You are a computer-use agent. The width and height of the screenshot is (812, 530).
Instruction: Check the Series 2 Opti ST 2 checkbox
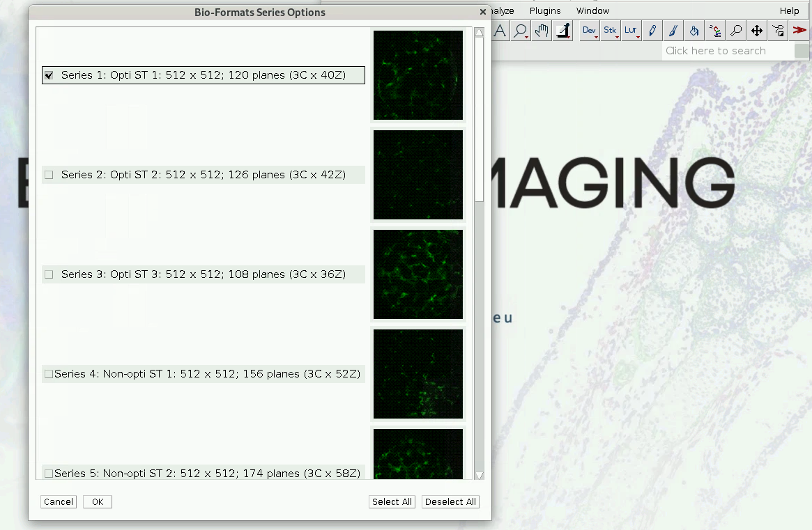[x=49, y=175]
